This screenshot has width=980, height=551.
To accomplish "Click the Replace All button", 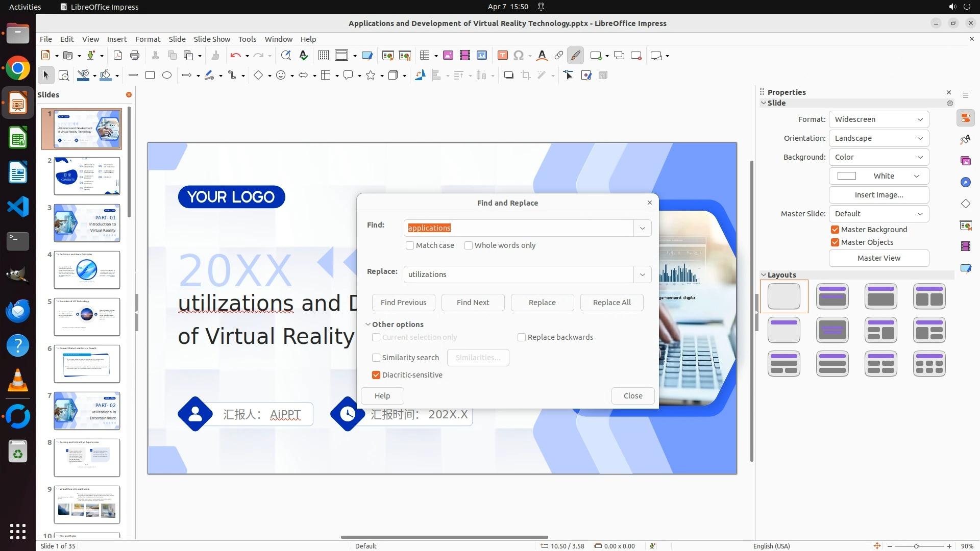I will click(611, 303).
